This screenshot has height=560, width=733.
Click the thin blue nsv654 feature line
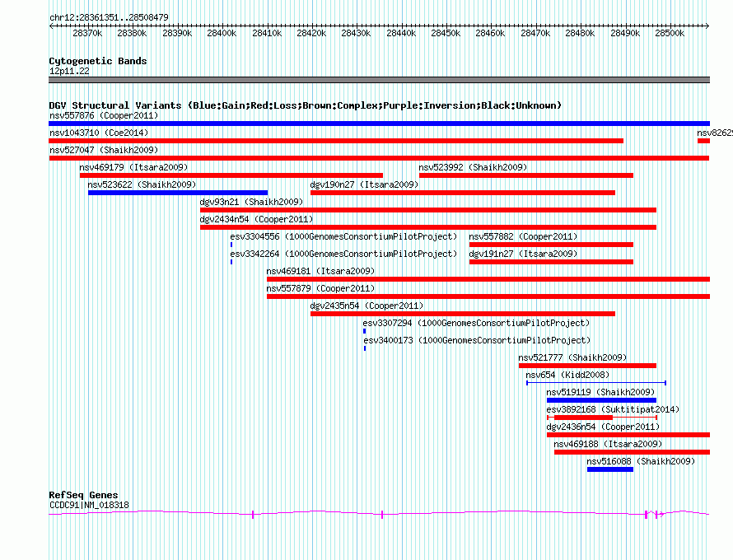[x=596, y=383]
